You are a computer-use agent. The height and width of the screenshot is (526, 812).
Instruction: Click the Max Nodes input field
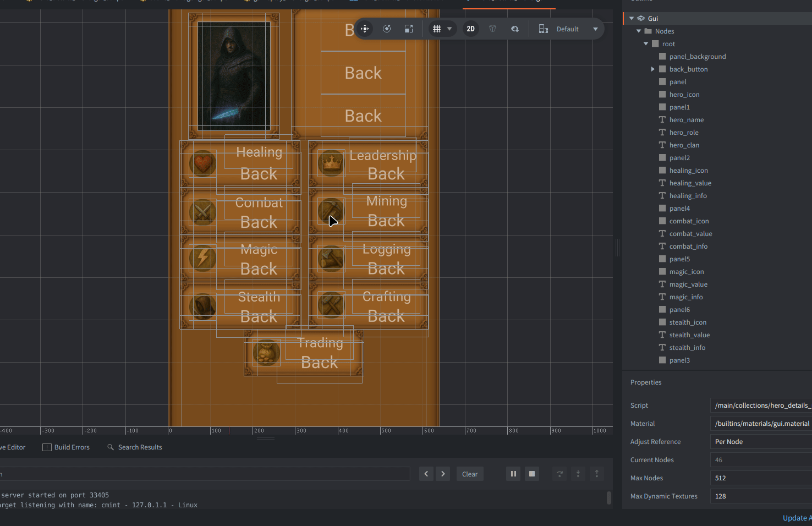759,478
